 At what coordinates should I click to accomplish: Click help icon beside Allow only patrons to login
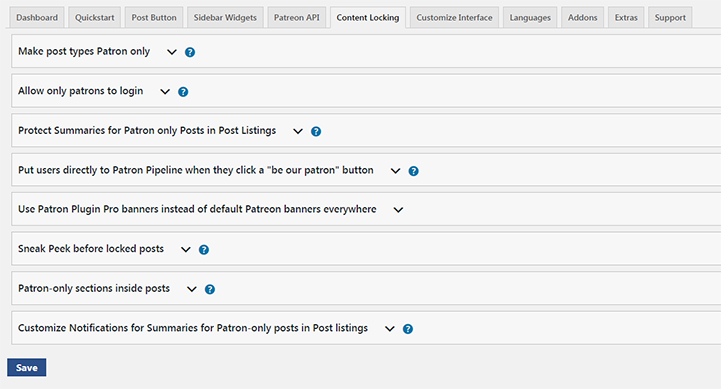tap(183, 92)
